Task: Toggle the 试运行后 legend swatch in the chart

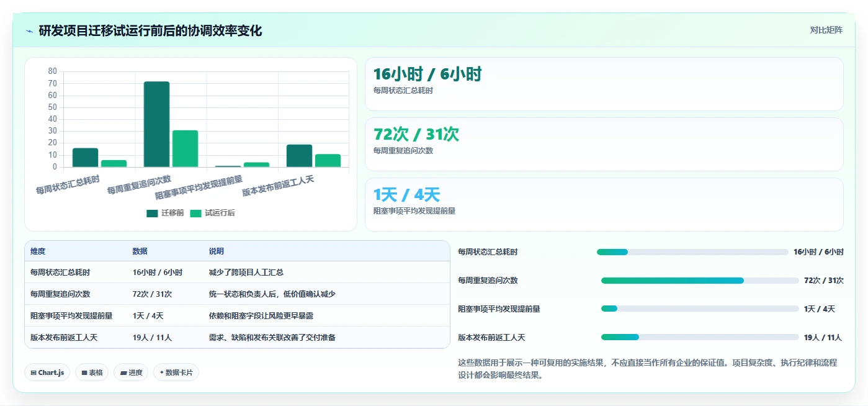Action: click(x=195, y=213)
